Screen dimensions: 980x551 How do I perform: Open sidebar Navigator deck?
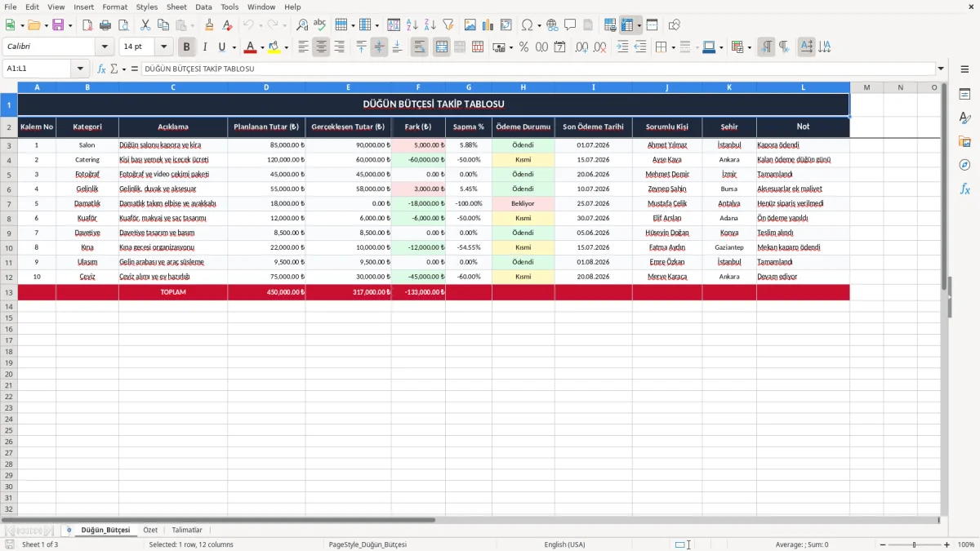(x=964, y=166)
